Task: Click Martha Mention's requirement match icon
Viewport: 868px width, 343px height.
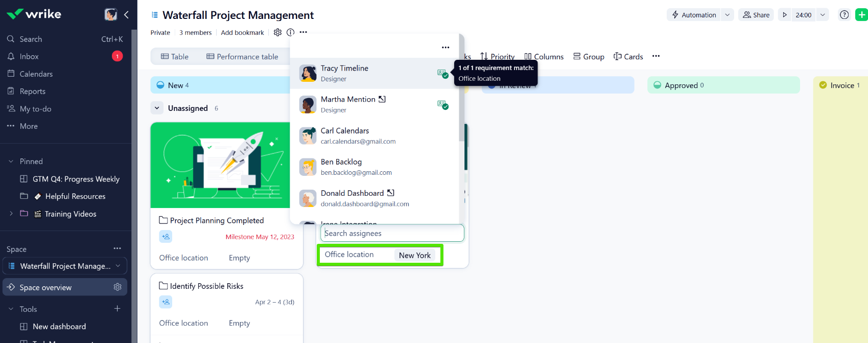Action: click(443, 105)
